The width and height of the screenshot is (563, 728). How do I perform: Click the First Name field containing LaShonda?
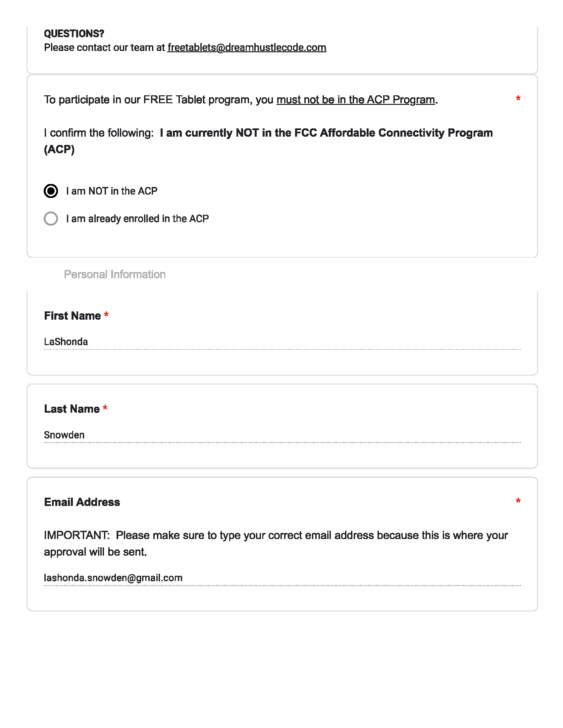tap(282, 342)
